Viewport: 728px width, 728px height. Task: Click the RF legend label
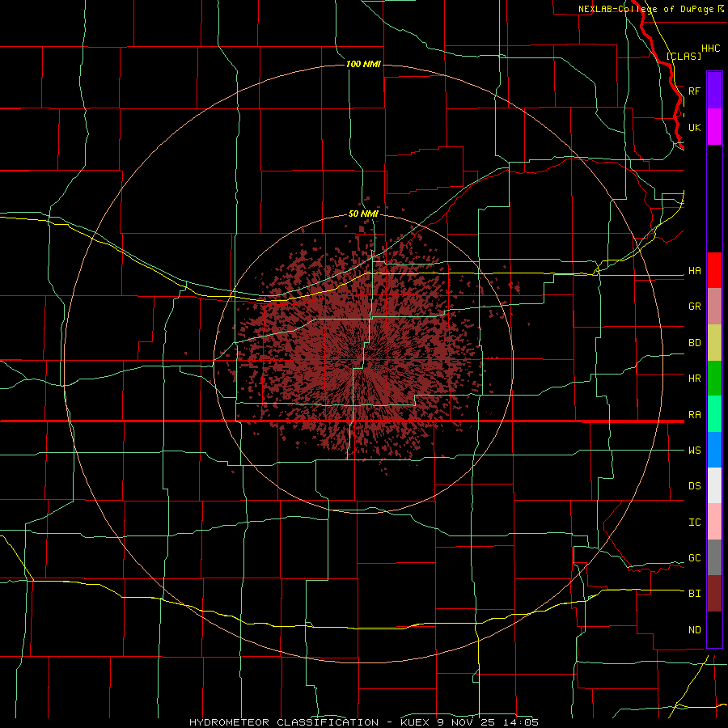point(694,91)
